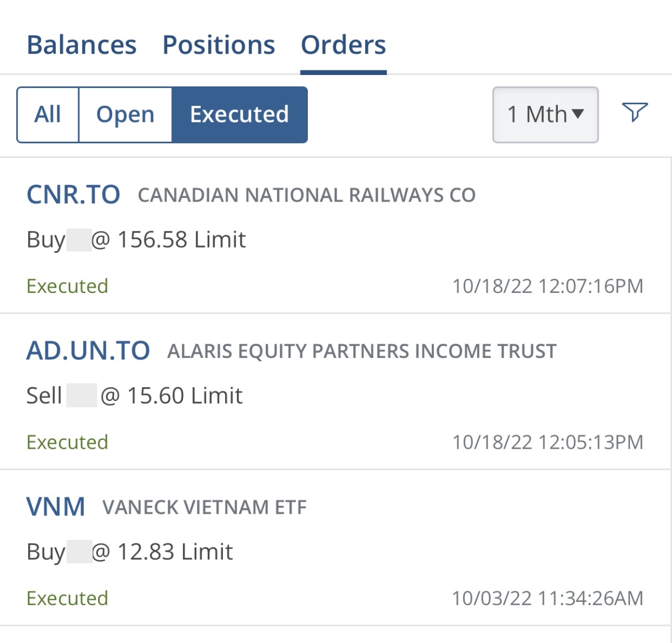Open the Sell @ 15.60 Limit order
Image resolution: width=672 pixels, height=643 pixels.
134,396
